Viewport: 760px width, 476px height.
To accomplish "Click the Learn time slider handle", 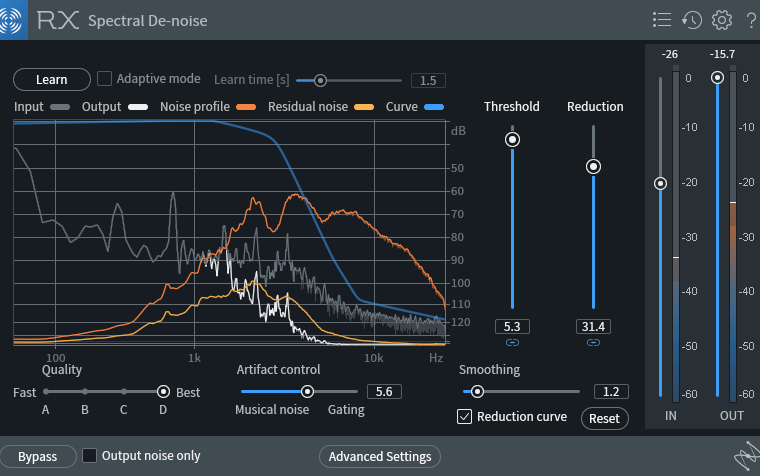I will click(320, 80).
